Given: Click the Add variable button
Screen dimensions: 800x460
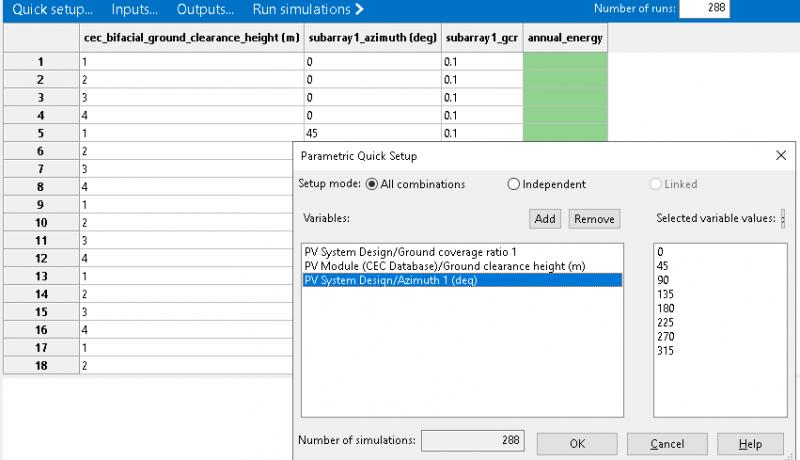Looking at the screenshot, I should tap(544, 218).
